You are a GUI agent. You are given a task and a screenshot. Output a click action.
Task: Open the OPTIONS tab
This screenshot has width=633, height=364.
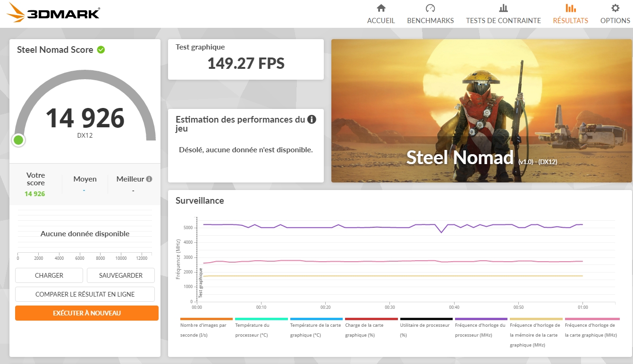615,21
